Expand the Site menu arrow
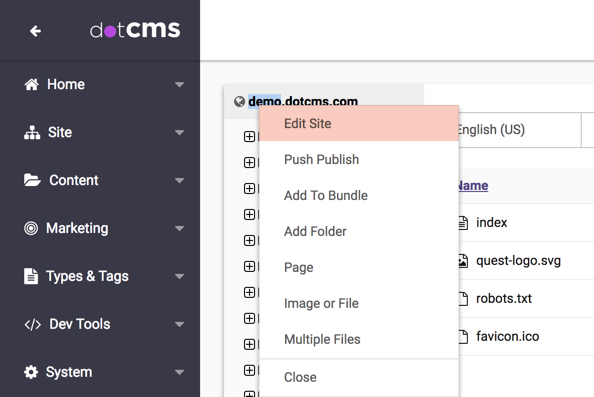The height and width of the screenshot is (397, 594). pyautogui.click(x=180, y=133)
